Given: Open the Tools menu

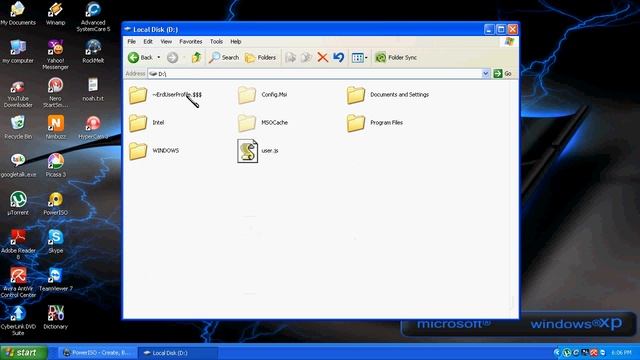Looking at the screenshot, I should (216, 42).
